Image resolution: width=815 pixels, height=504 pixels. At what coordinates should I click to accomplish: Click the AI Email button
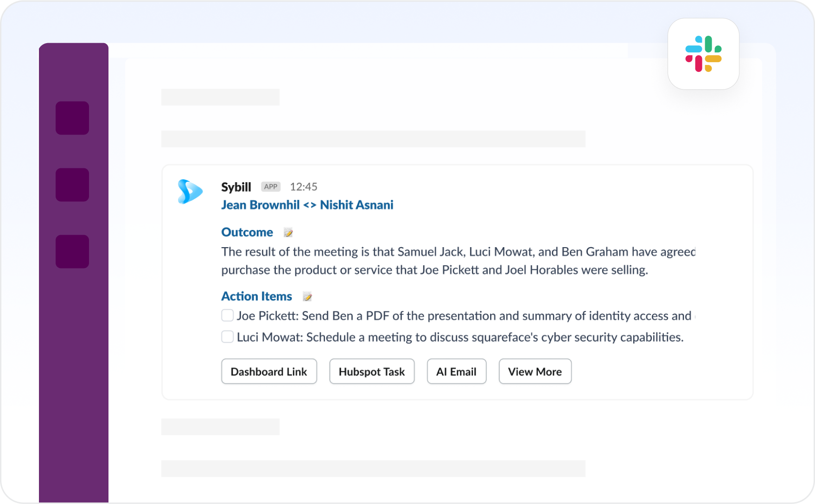(456, 371)
